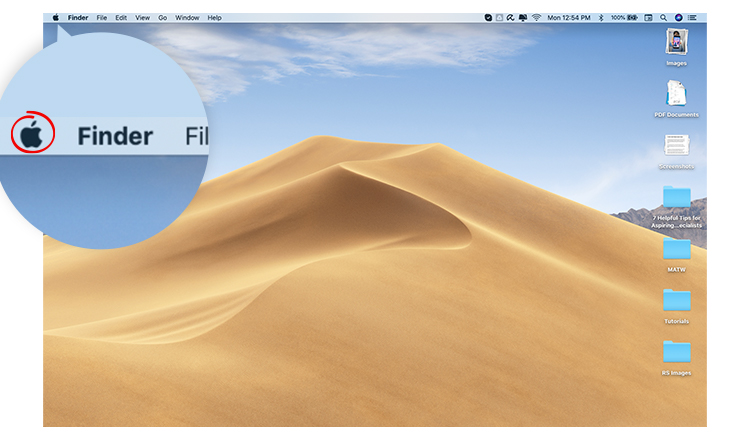Open the Bluetooth status menu
Viewport: 750px width, 440px height.
[x=601, y=18]
